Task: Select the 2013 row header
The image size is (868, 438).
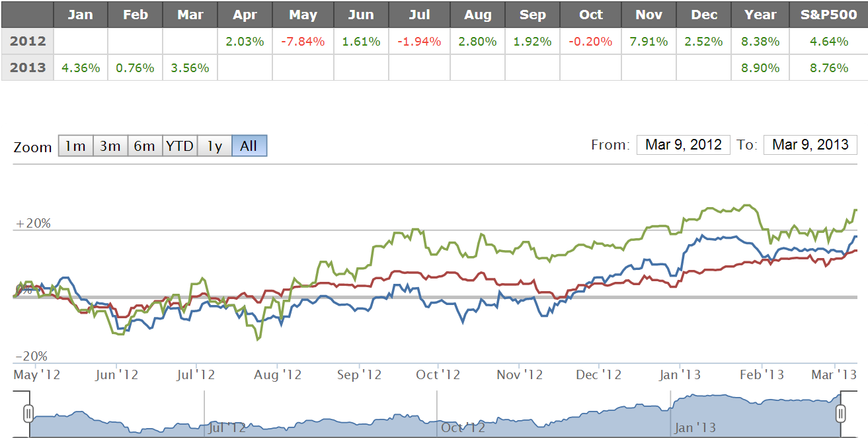Action: tap(27, 67)
